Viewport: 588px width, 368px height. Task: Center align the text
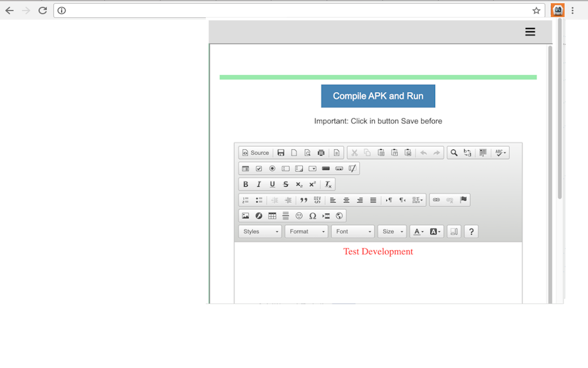click(346, 200)
